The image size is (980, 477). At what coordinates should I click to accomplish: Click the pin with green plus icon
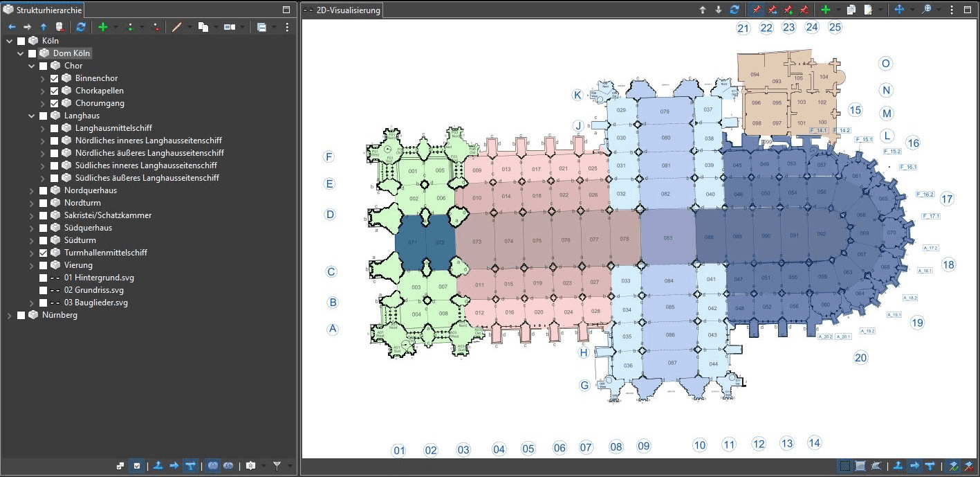[x=788, y=10]
